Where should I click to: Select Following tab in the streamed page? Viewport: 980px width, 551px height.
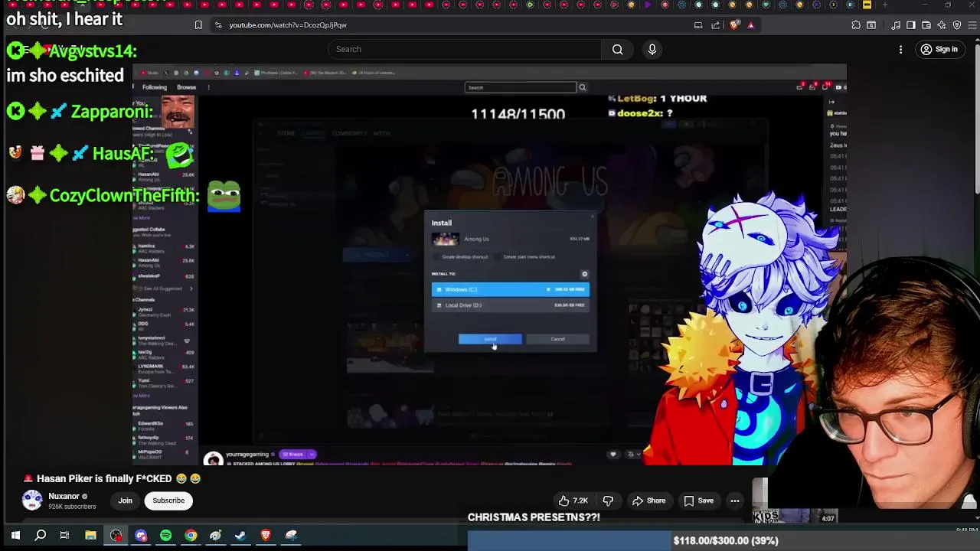154,87
